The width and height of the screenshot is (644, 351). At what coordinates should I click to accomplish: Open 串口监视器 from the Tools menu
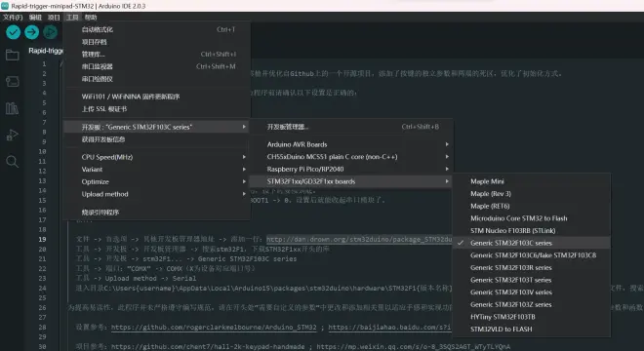coord(157,66)
